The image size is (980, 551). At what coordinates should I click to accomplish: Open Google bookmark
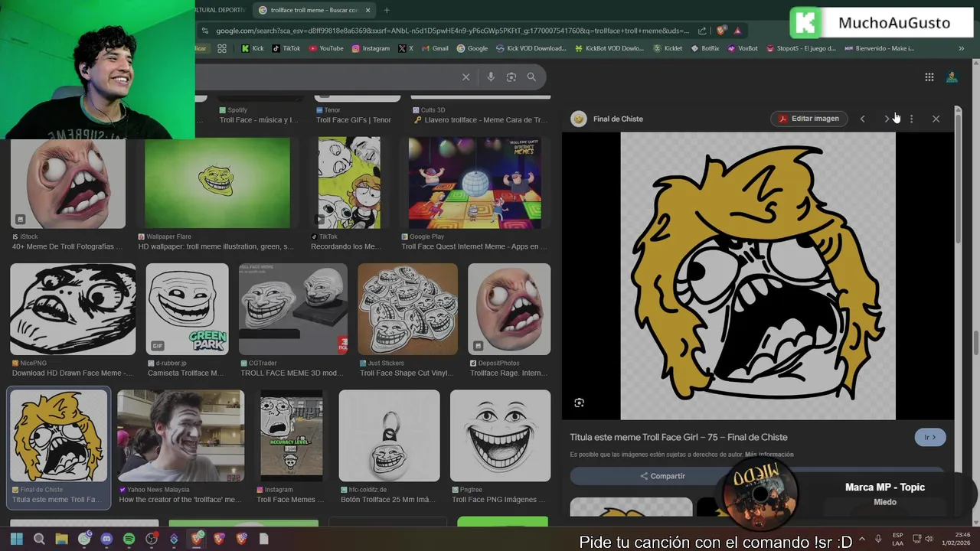coord(472,48)
